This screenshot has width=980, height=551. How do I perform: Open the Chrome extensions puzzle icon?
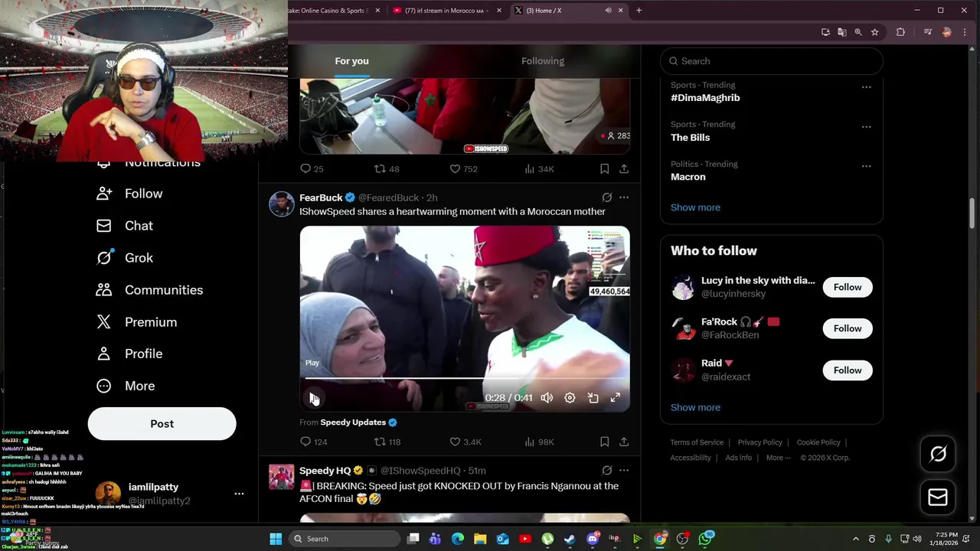(900, 32)
